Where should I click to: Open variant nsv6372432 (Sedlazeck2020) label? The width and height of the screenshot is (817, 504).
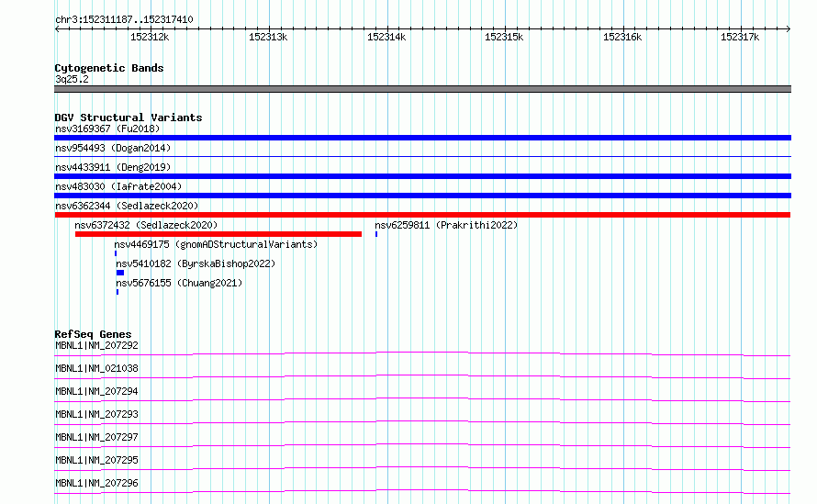click(x=146, y=225)
